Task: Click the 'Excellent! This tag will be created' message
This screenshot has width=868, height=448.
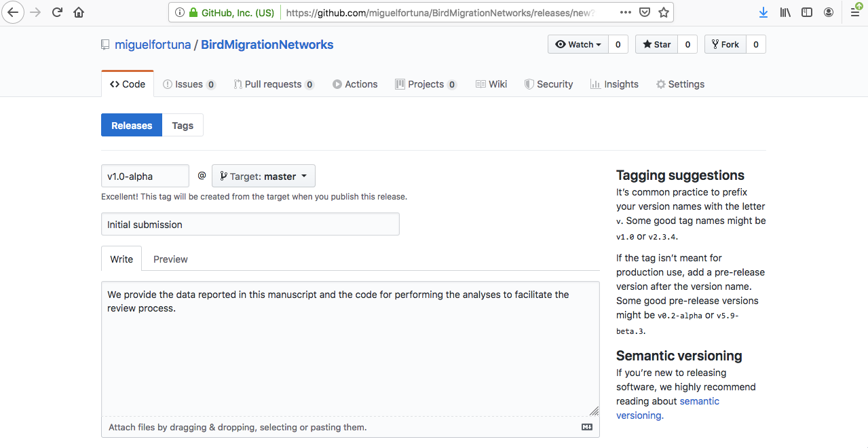Action: point(254,197)
